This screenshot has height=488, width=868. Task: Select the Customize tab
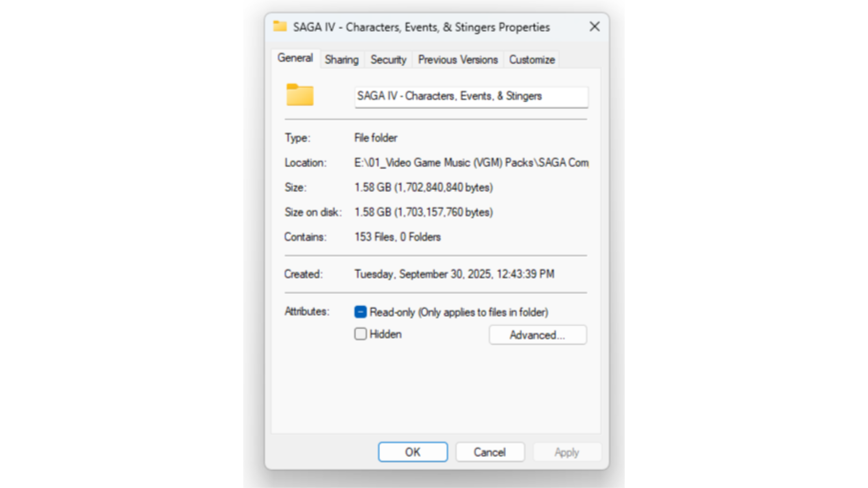(x=532, y=60)
